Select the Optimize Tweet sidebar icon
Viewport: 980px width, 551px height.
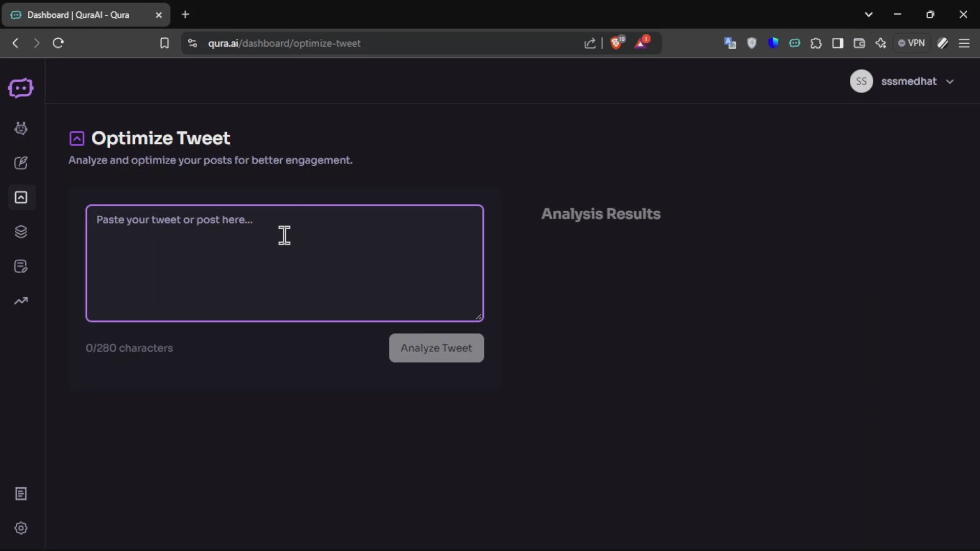point(21,197)
